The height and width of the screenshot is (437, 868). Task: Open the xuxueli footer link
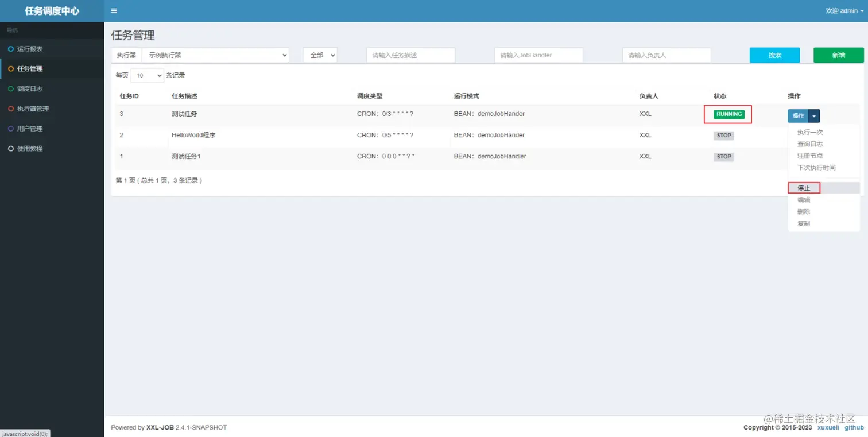pyautogui.click(x=828, y=428)
